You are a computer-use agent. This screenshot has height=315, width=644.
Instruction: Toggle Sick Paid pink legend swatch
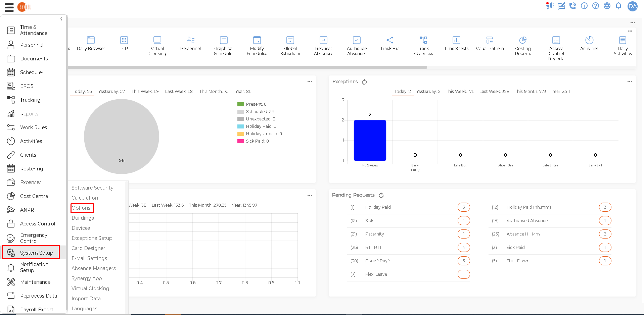[x=240, y=141]
